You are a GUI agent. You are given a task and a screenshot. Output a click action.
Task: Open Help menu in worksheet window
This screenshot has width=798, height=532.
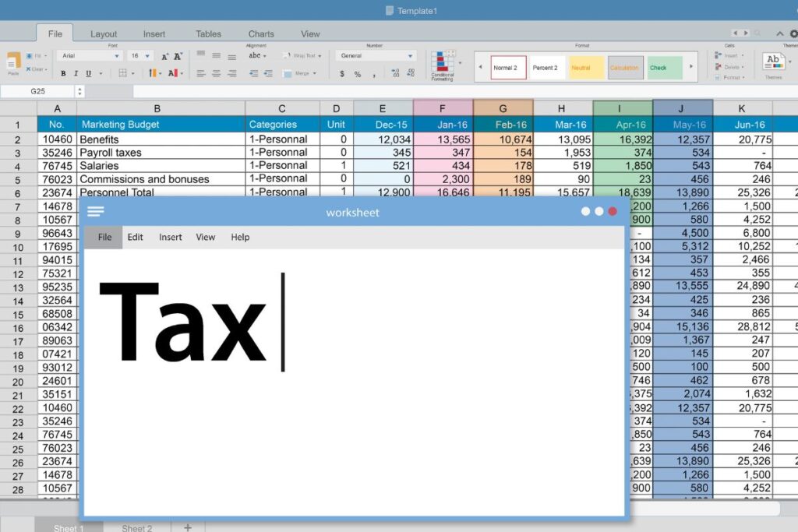[x=240, y=237]
